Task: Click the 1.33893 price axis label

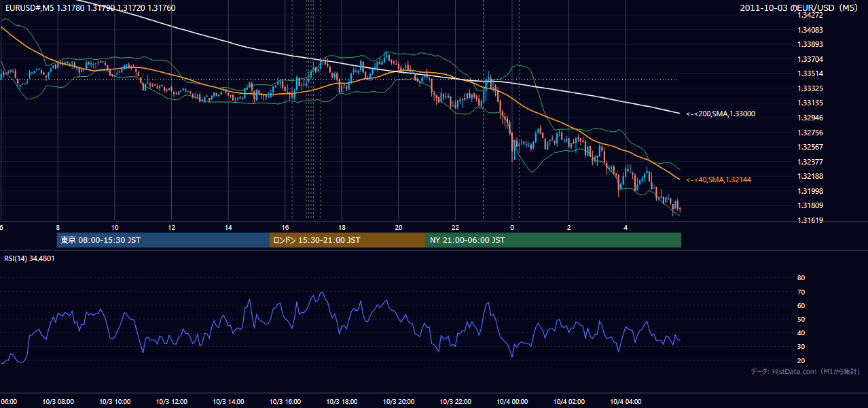Action: pyautogui.click(x=810, y=44)
